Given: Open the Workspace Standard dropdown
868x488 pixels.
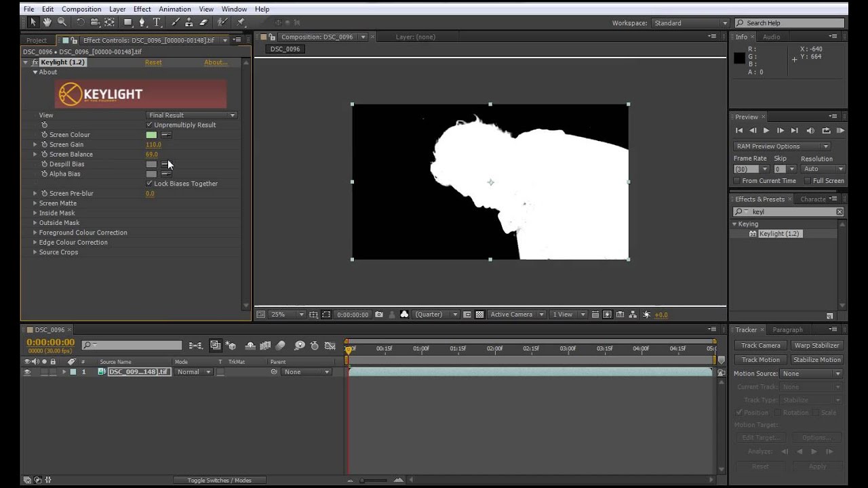Looking at the screenshot, I should 690,23.
